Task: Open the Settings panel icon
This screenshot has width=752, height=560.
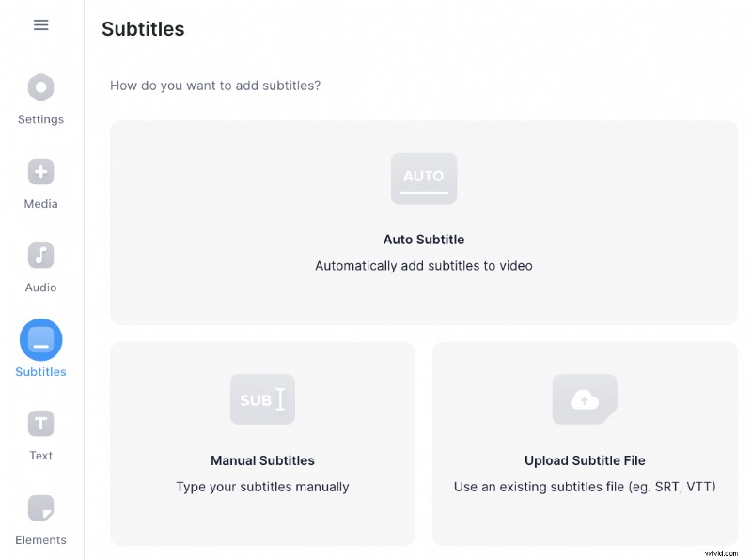Action: (40, 86)
